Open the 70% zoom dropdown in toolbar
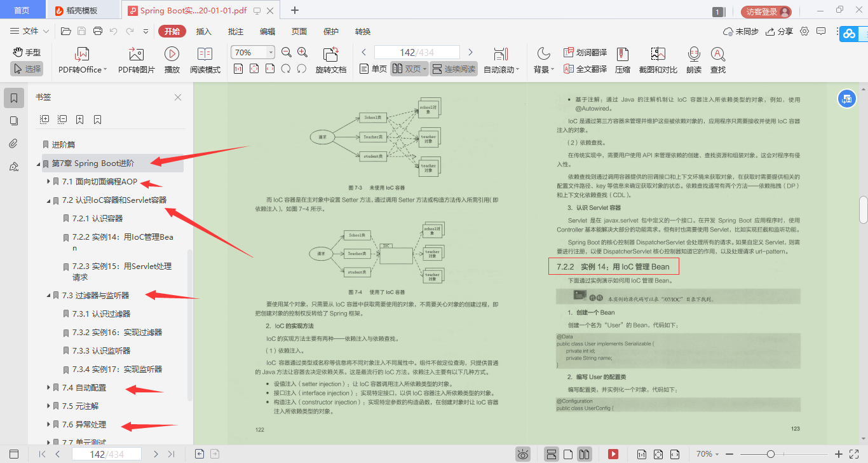868x463 pixels. 271,52
